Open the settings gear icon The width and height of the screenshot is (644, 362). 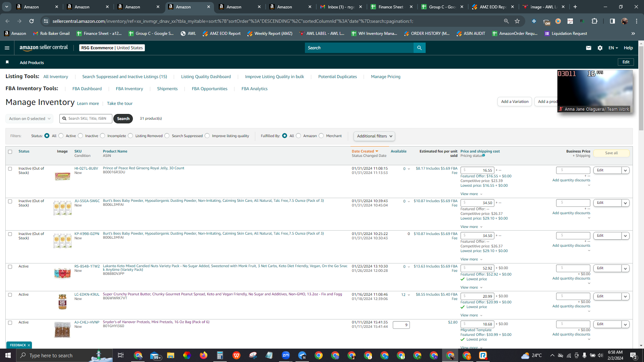point(600,48)
